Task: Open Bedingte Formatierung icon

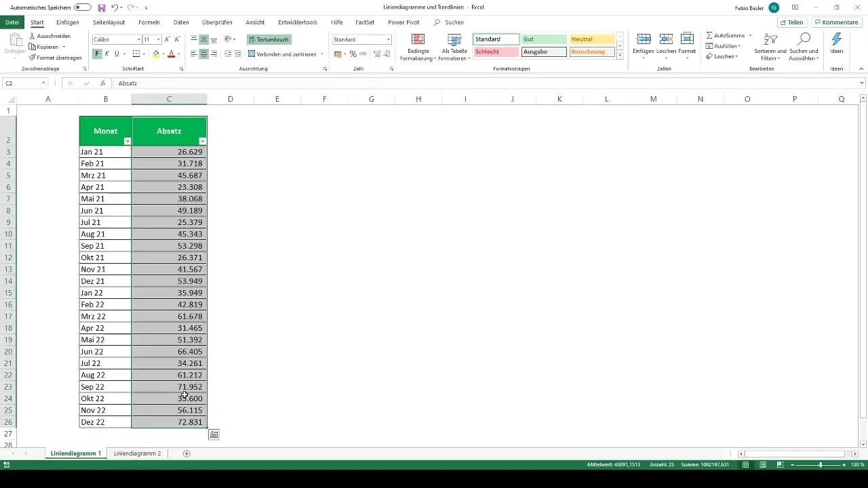Action: [418, 39]
